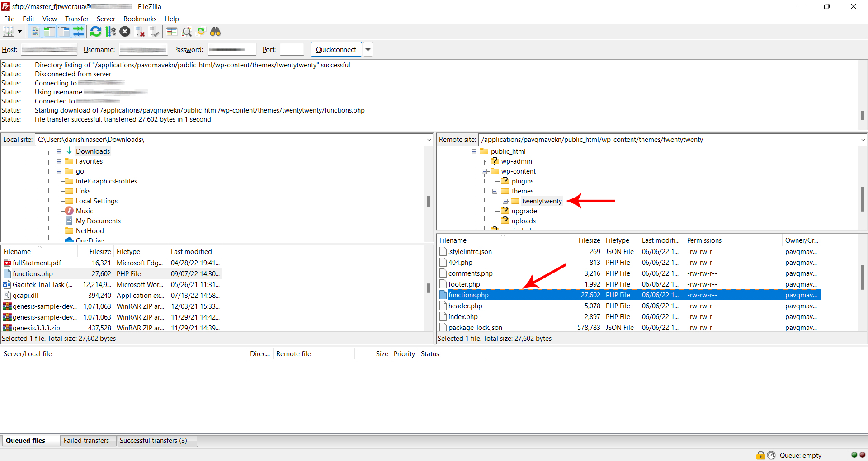The width and height of the screenshot is (868, 461).
Task: Expand the twentytwenty folder tree node
Action: click(505, 201)
